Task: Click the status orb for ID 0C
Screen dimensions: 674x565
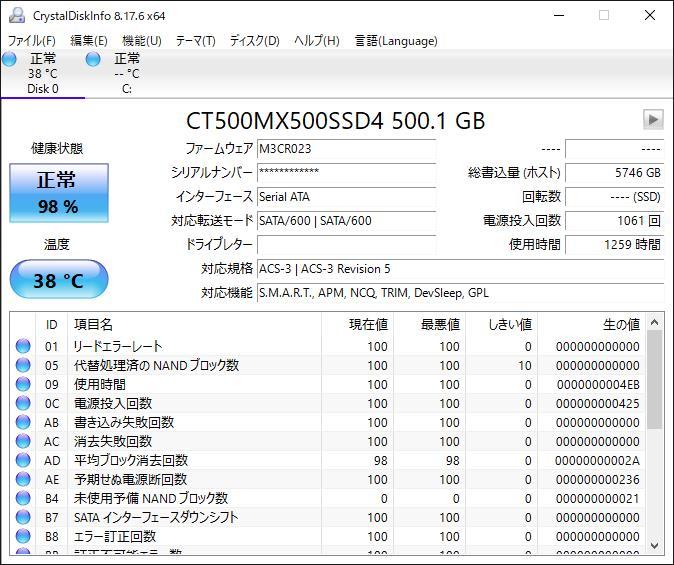Action: click(23, 403)
